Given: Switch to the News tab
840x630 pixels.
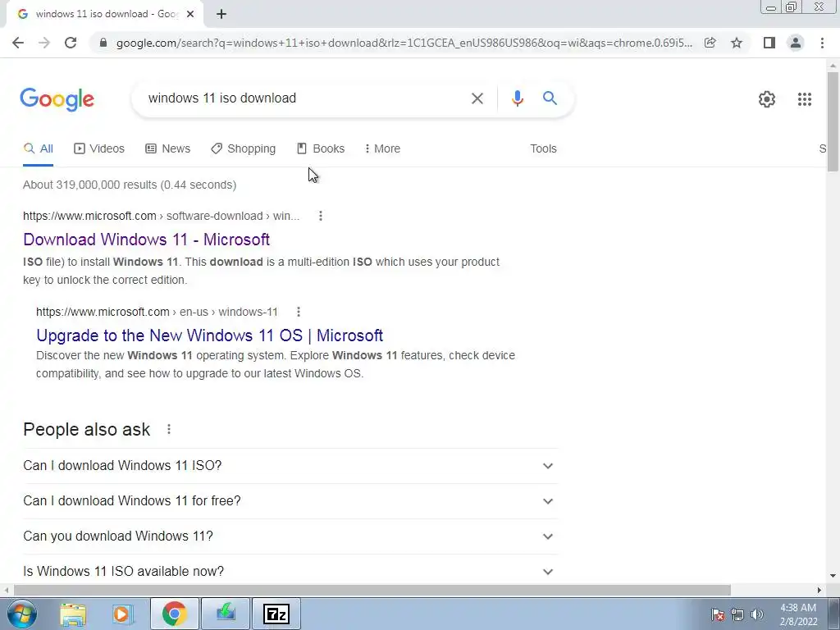Looking at the screenshot, I should (167, 149).
